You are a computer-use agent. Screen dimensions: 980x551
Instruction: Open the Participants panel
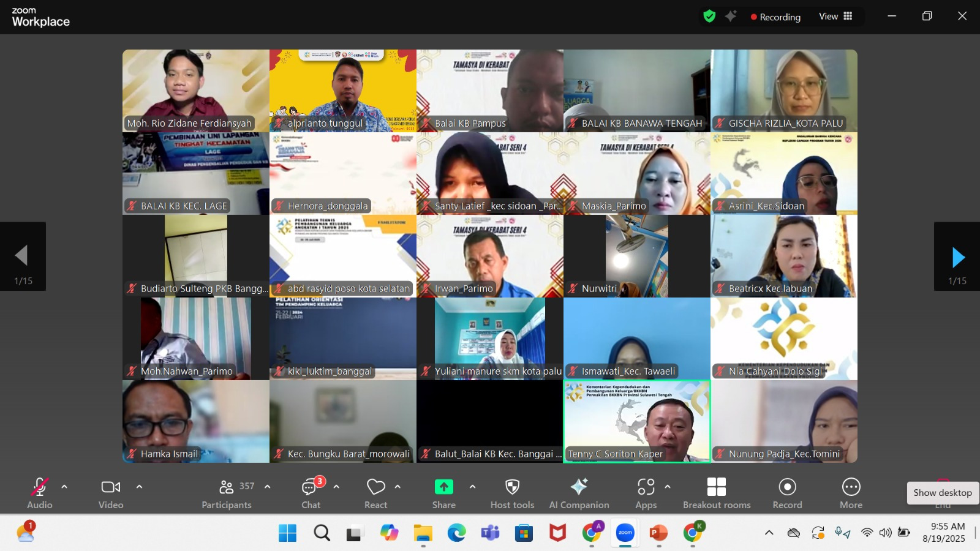coord(227,493)
